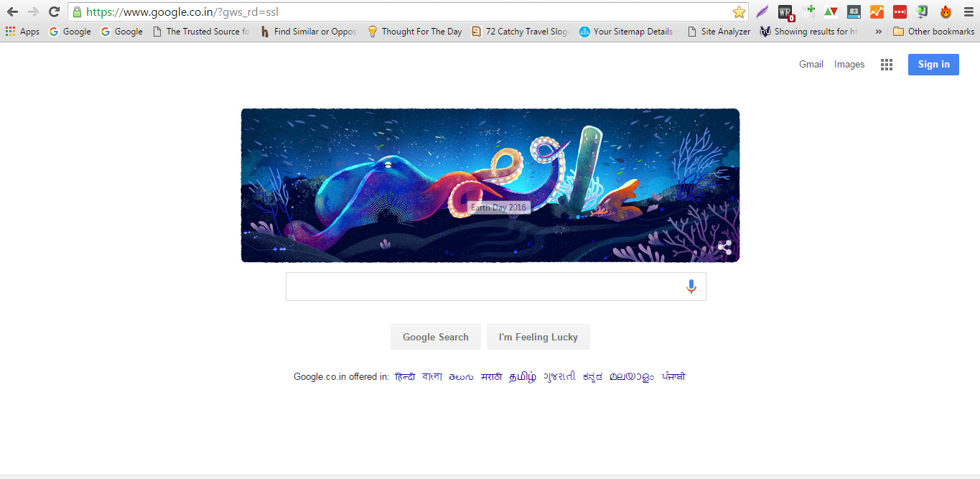Open the Apps shortcut in the bookmarks bar
980x479 pixels.
coord(22,32)
